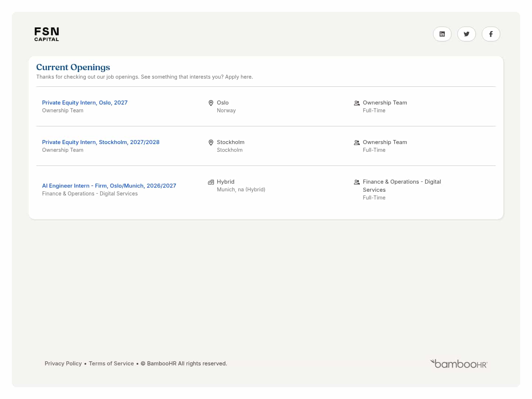Open the Facebook social icon
This screenshot has width=532, height=399.
click(491, 34)
